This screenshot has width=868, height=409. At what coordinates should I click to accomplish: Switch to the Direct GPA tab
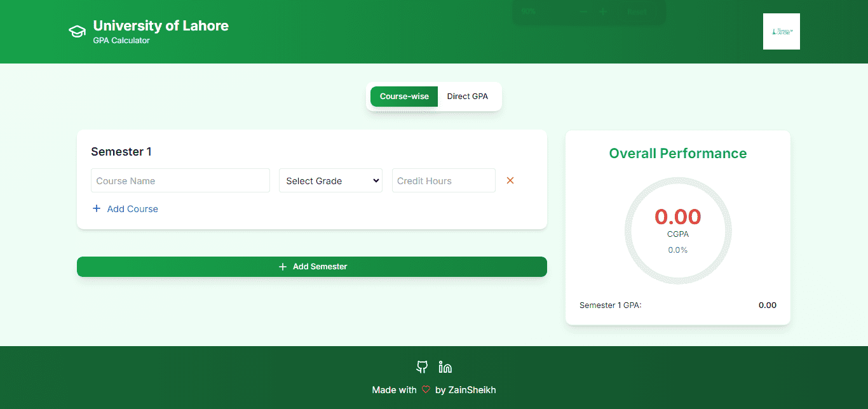pyautogui.click(x=468, y=97)
